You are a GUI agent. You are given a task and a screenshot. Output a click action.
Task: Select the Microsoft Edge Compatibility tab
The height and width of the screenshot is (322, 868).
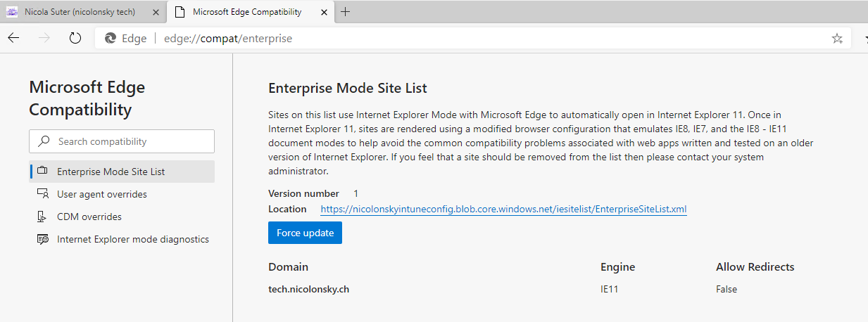point(250,12)
